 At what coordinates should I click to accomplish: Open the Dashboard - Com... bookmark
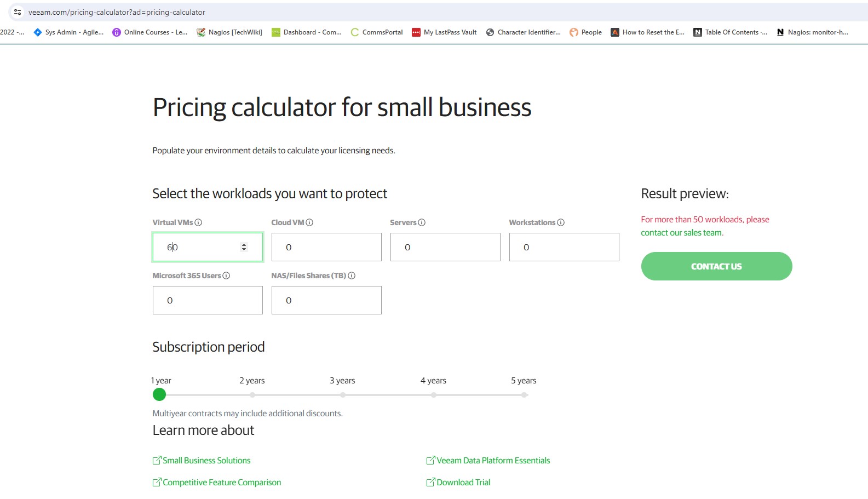coord(307,32)
